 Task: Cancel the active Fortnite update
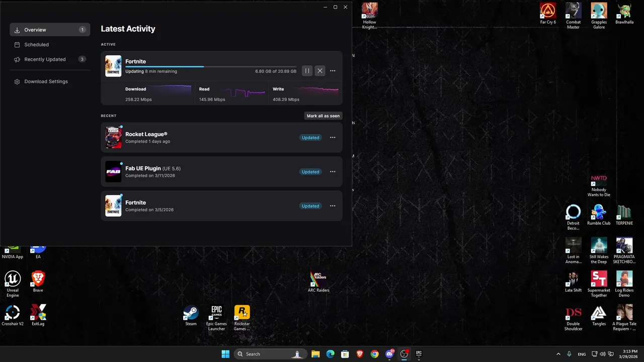[320, 71]
